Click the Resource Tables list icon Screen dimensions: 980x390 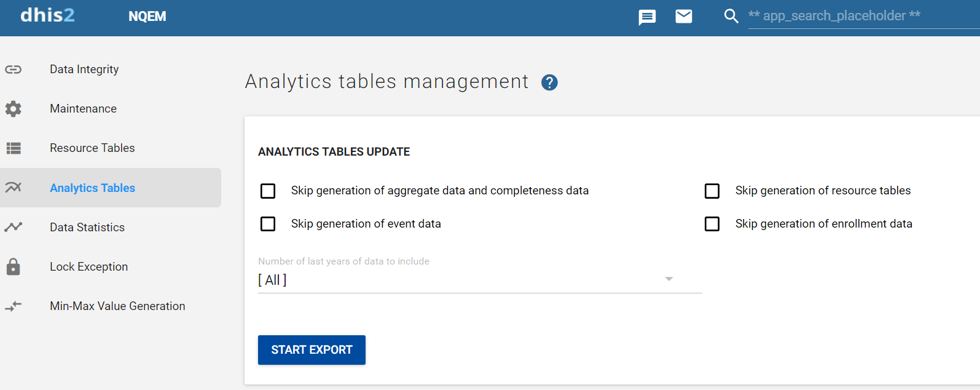(14, 148)
